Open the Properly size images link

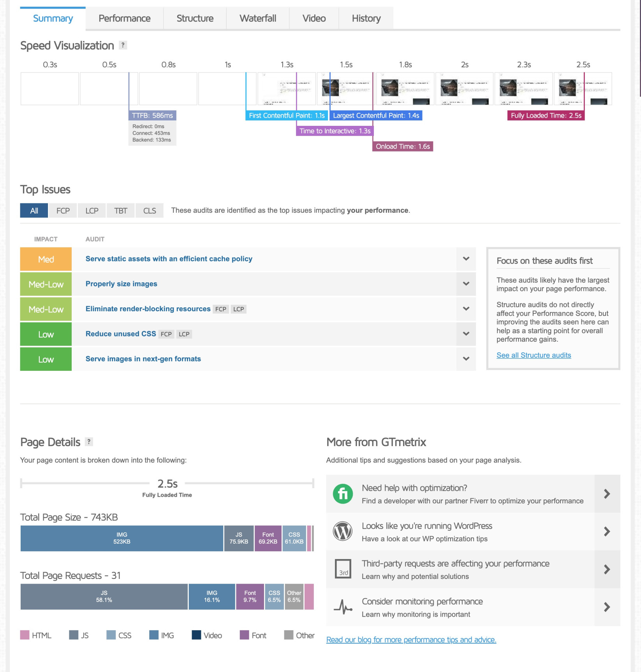(122, 284)
